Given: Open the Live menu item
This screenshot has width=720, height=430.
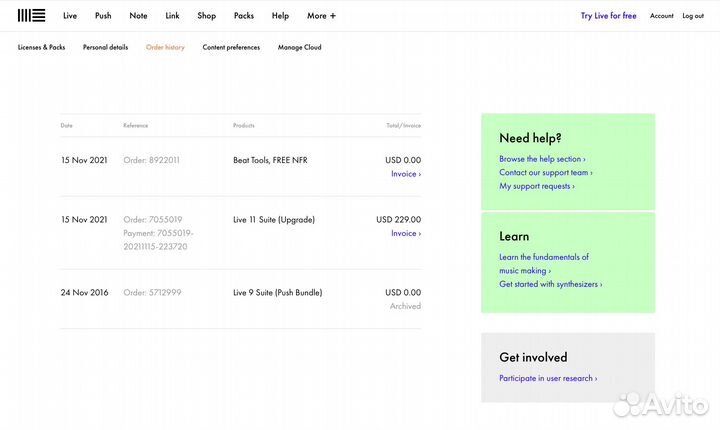Looking at the screenshot, I should tap(70, 16).
